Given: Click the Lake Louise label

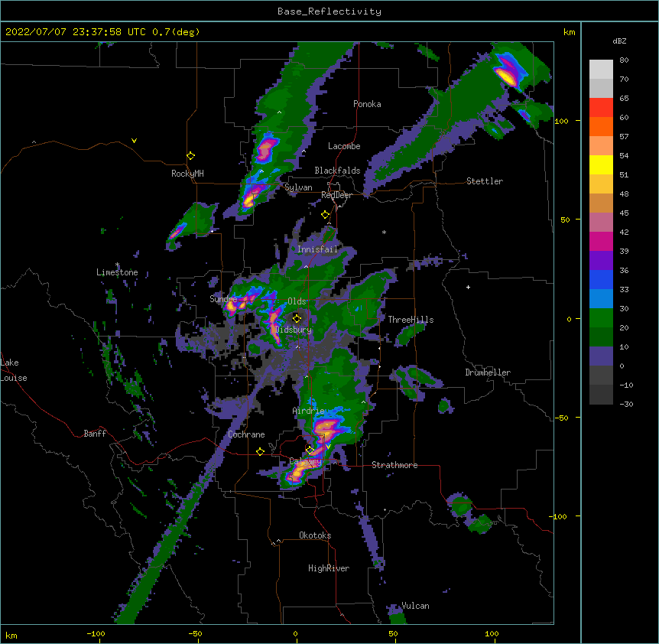Looking at the screenshot, I should click(x=14, y=370).
